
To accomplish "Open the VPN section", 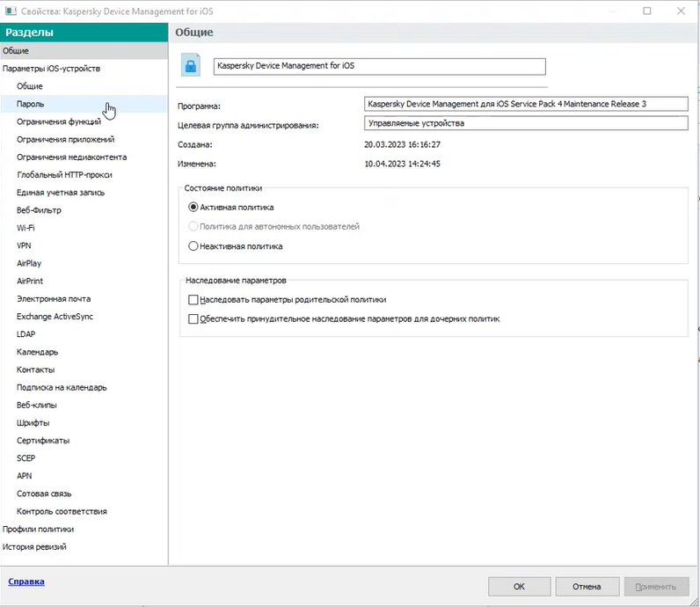I will pos(84,245).
